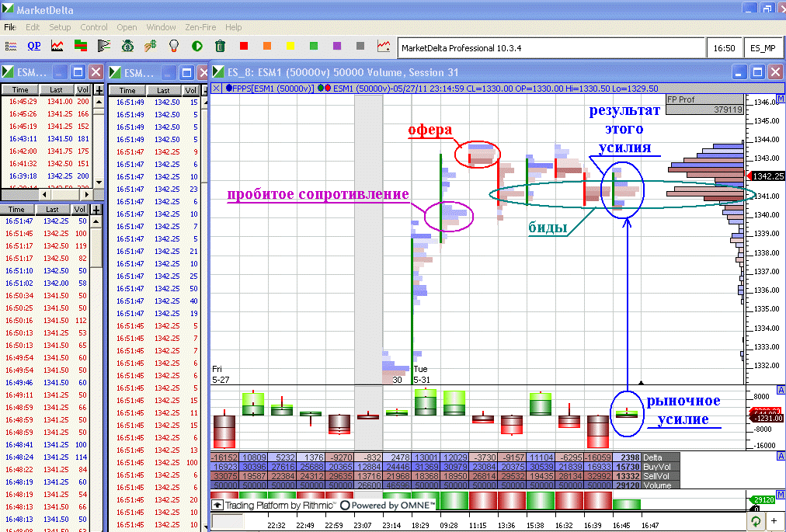The image size is (786, 532).
Task: Click the hand holding dollar trade icon
Action: [151, 46]
